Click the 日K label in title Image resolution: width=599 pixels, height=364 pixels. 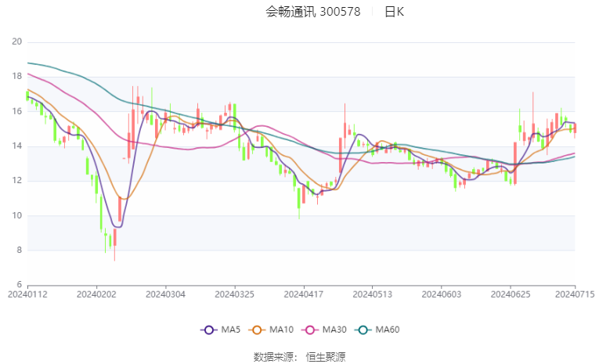pyautogui.click(x=394, y=12)
